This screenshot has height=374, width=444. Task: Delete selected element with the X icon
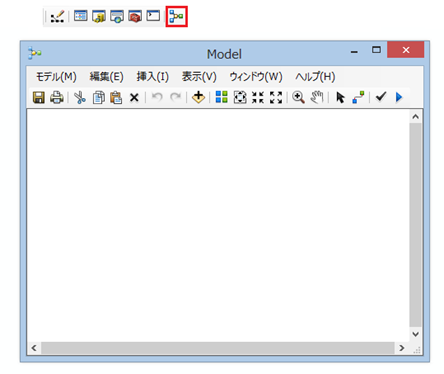[x=134, y=98]
